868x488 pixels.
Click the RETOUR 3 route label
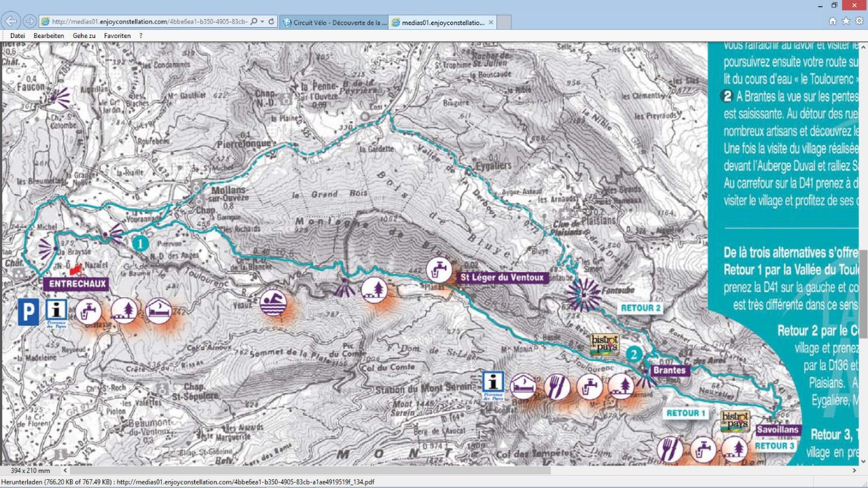tap(774, 447)
